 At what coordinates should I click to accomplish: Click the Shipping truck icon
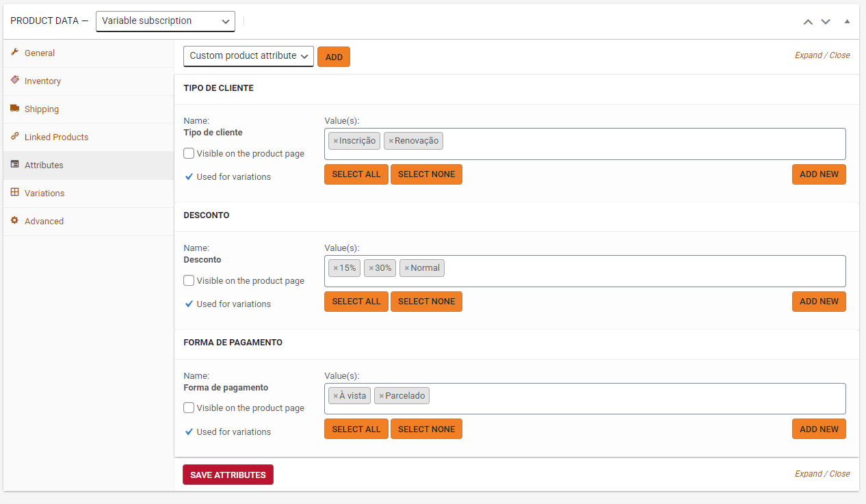[x=14, y=109]
